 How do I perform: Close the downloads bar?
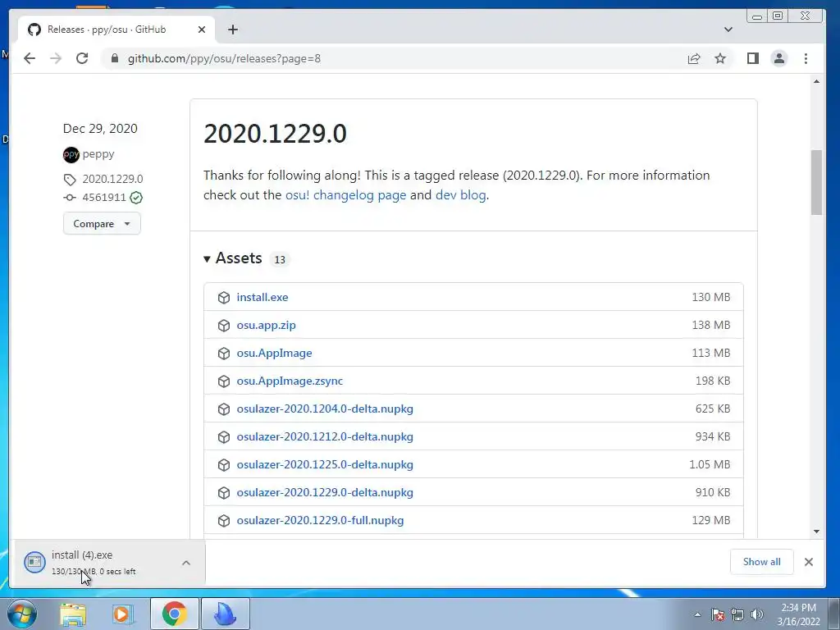[808, 561]
